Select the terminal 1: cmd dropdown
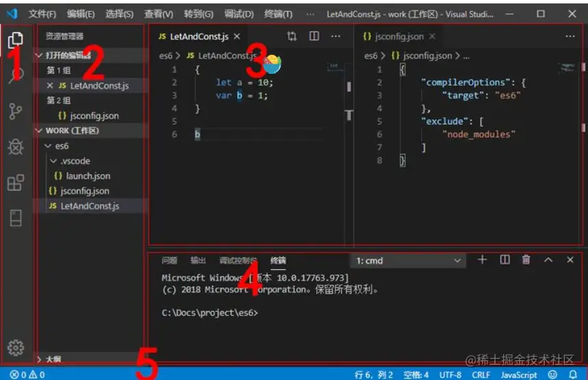 pyautogui.click(x=408, y=260)
